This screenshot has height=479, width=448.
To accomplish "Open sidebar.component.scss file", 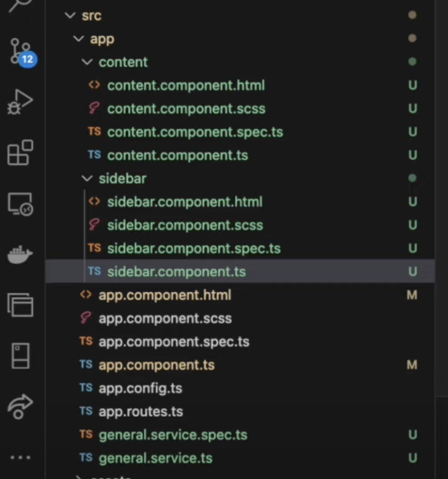I will click(x=185, y=225).
